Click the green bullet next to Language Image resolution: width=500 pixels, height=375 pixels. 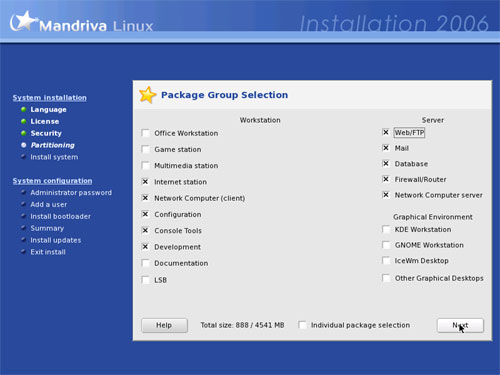pos(23,109)
